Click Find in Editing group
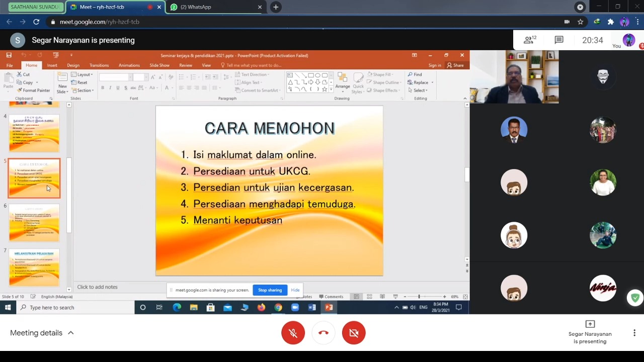Image resolution: width=644 pixels, height=362 pixels. [415, 74]
